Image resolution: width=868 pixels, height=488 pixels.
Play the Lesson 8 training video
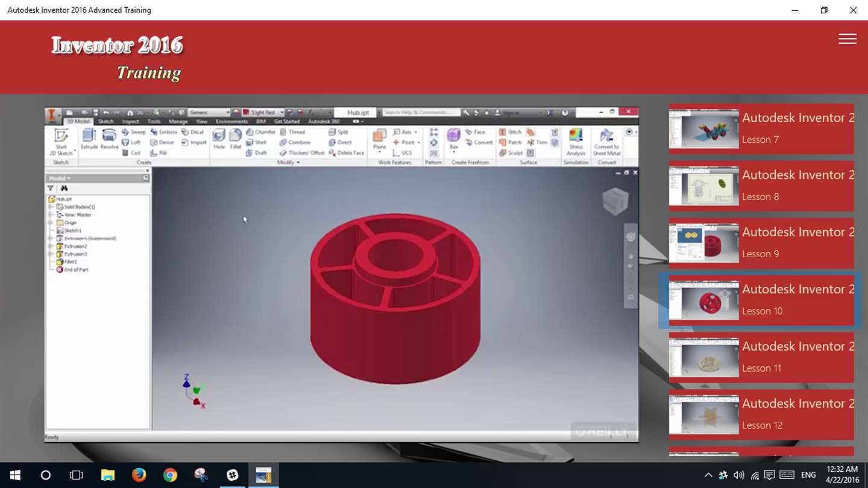pyautogui.click(x=761, y=186)
